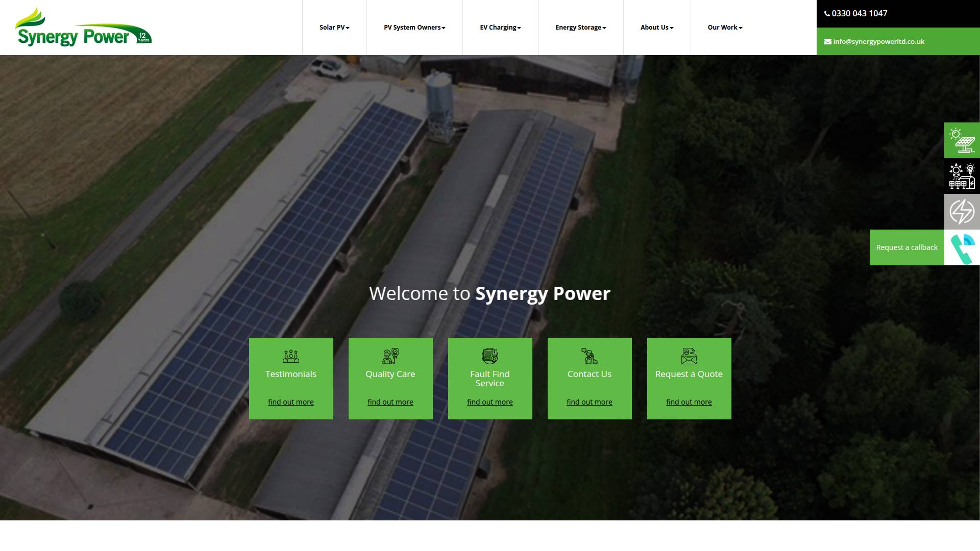Click find out more under Fault Find Service
Image resolution: width=980 pixels, height=551 pixels.
tap(490, 402)
